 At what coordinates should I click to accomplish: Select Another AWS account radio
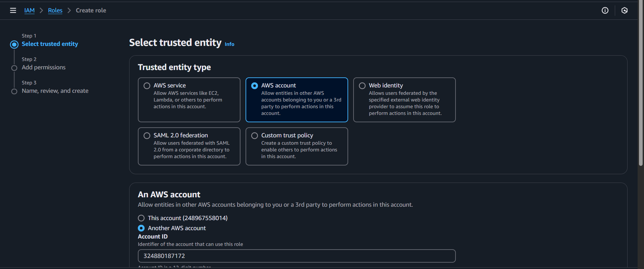(141, 228)
